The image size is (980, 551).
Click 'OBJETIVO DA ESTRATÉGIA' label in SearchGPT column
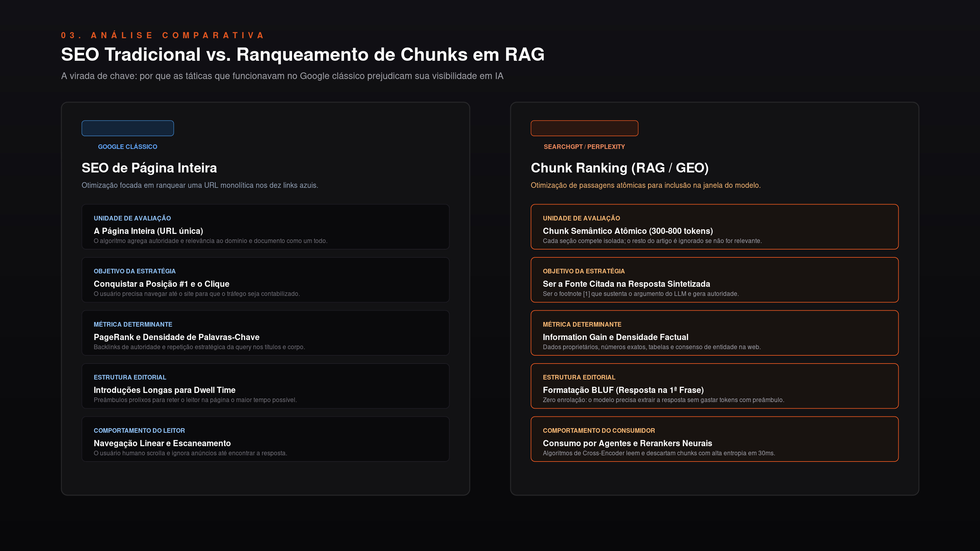tap(583, 271)
